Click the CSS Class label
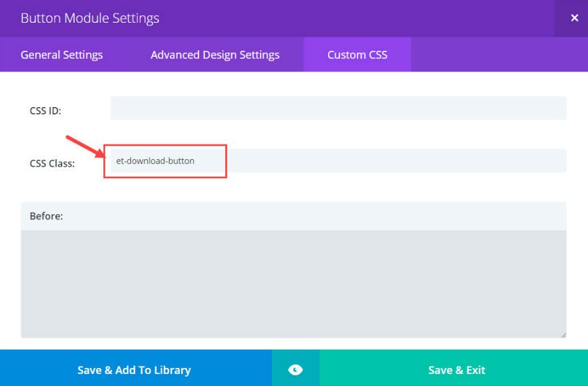The width and height of the screenshot is (588, 386). [52, 163]
